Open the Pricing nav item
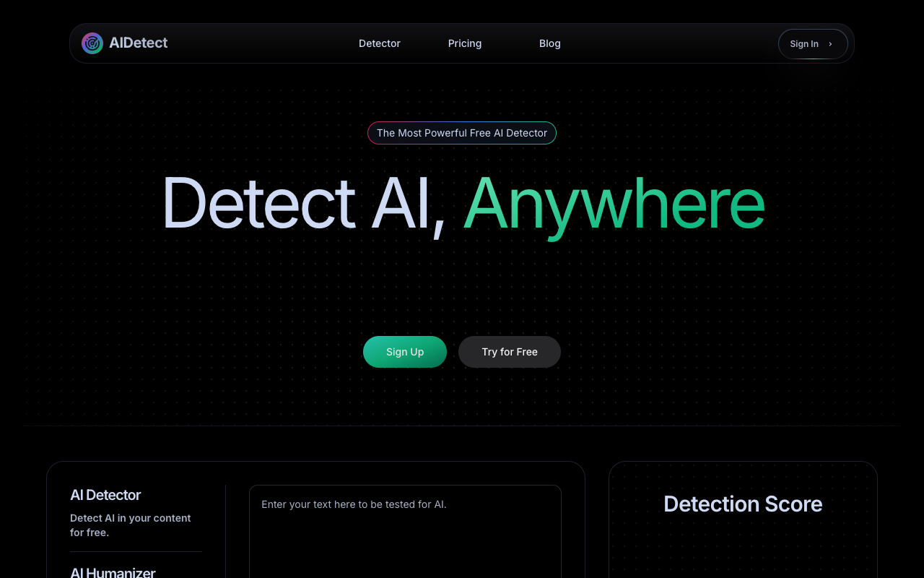924x578 pixels. click(x=465, y=43)
